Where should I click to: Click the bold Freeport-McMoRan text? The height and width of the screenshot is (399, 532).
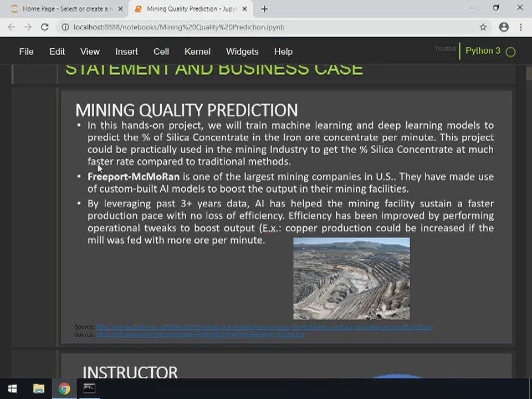(134, 177)
